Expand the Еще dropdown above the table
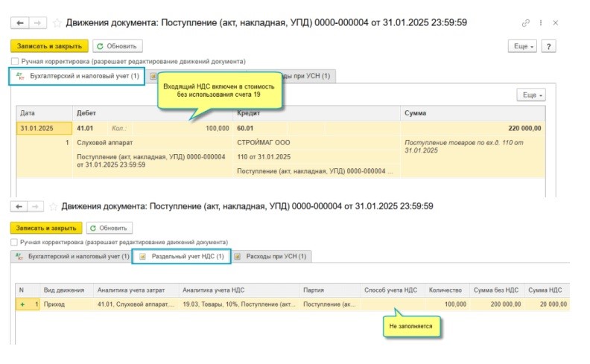 tap(530, 95)
